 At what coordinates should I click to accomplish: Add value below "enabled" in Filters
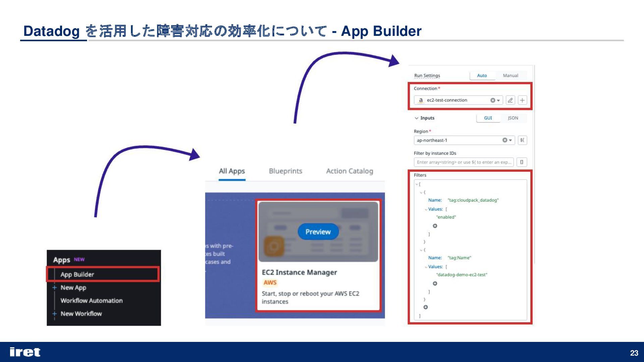click(435, 226)
